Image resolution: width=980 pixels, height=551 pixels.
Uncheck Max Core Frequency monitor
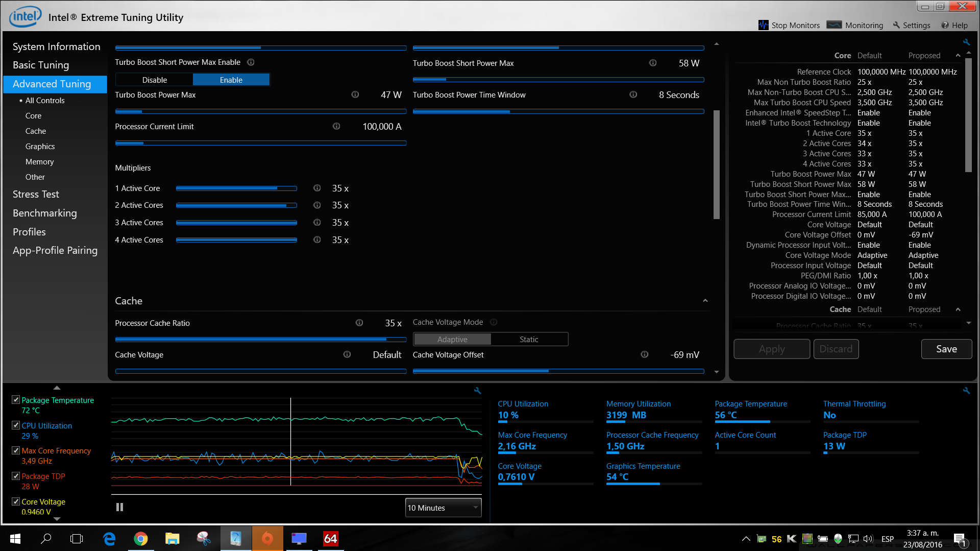(16, 450)
